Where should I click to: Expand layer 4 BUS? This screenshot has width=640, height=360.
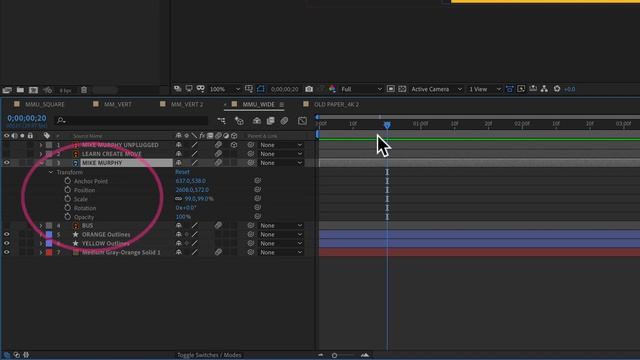tap(41, 225)
